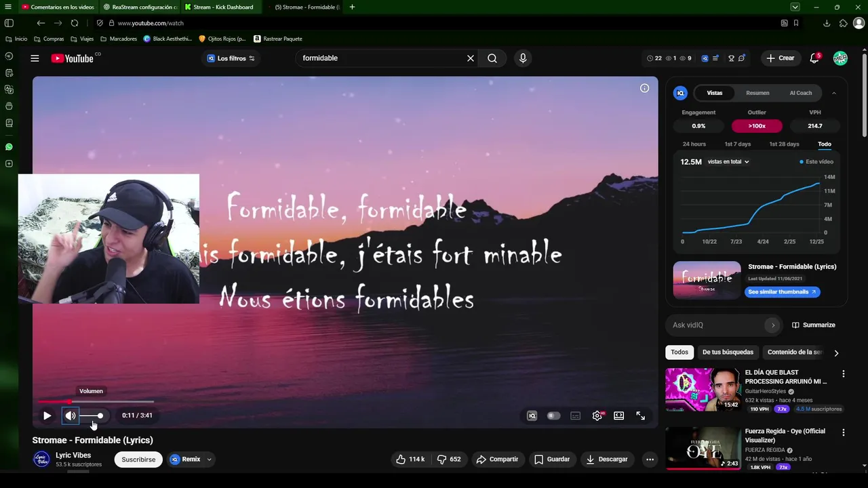Image resolution: width=868 pixels, height=488 pixels.
Task: Mute the video with the speaker icon
Action: pyautogui.click(x=71, y=415)
